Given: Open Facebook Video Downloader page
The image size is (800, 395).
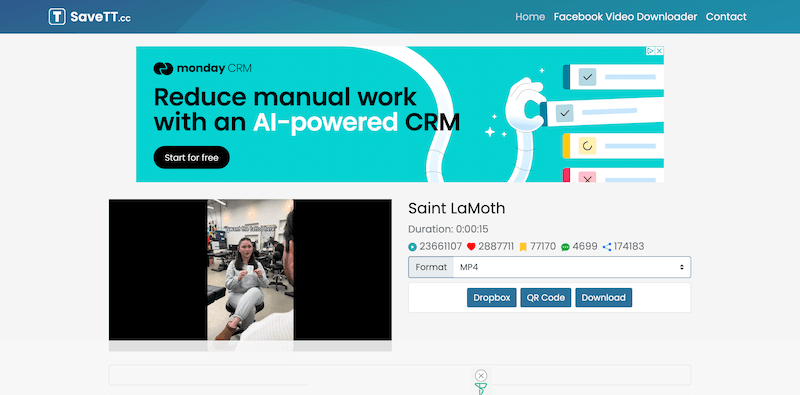Looking at the screenshot, I should pos(626,17).
